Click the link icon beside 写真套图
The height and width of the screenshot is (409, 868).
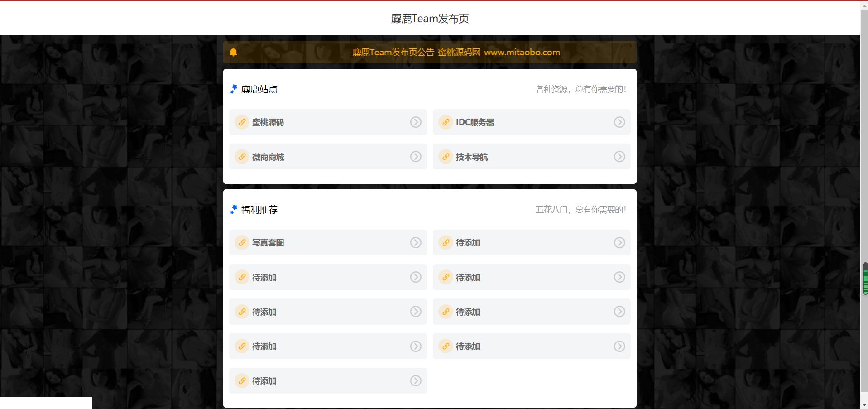(241, 242)
